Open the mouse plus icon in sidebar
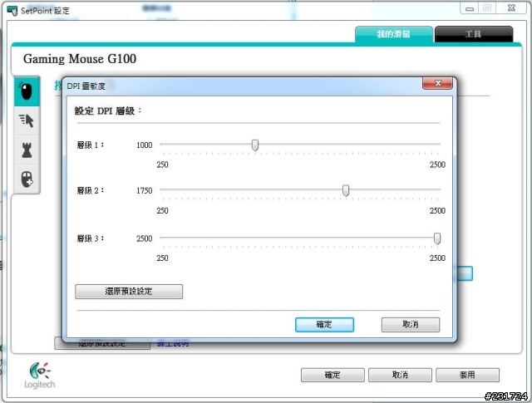 (x=27, y=179)
